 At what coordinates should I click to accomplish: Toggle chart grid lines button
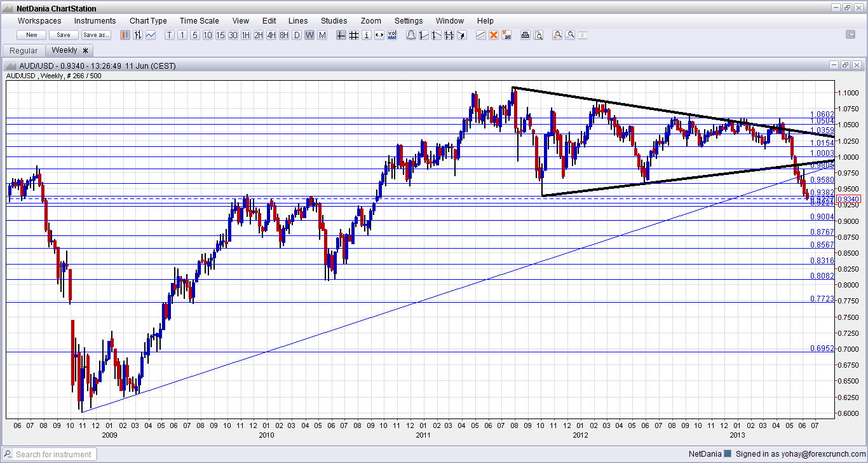[354, 35]
